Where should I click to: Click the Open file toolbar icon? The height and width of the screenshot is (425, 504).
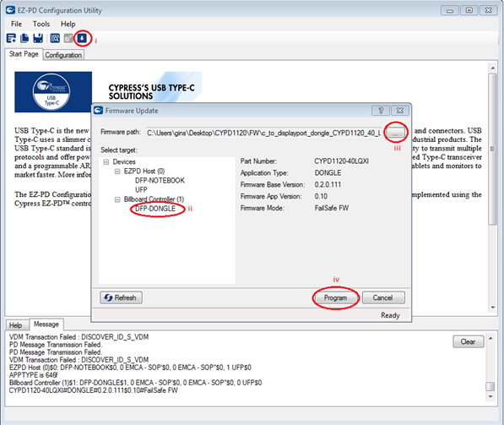(24, 38)
